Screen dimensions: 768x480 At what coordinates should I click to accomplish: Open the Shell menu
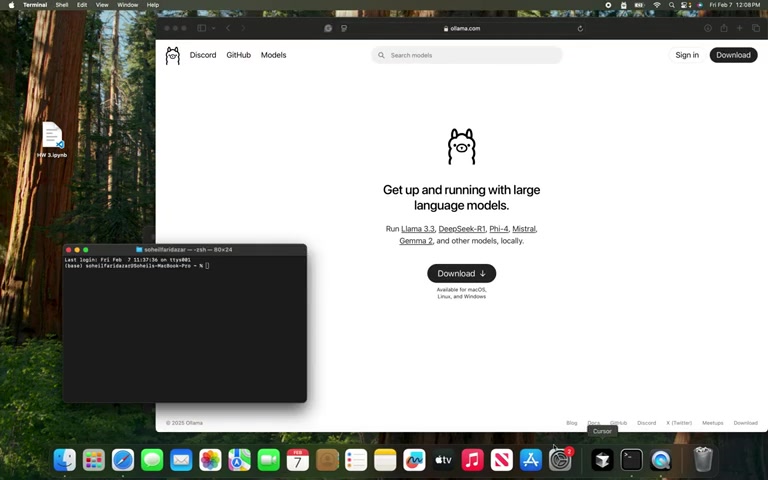(x=62, y=5)
